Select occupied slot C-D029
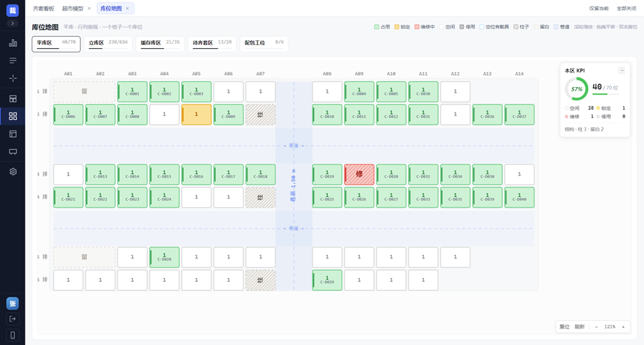The height and width of the screenshot is (345, 644). point(327,280)
